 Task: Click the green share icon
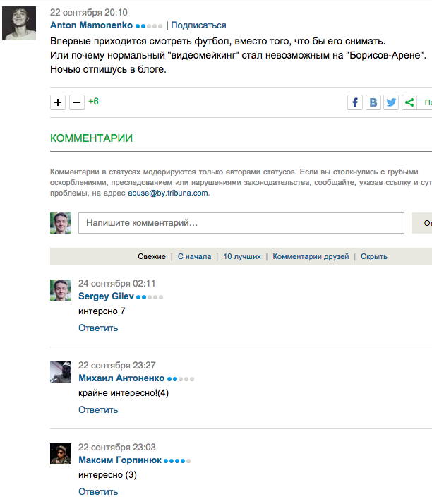(409, 102)
